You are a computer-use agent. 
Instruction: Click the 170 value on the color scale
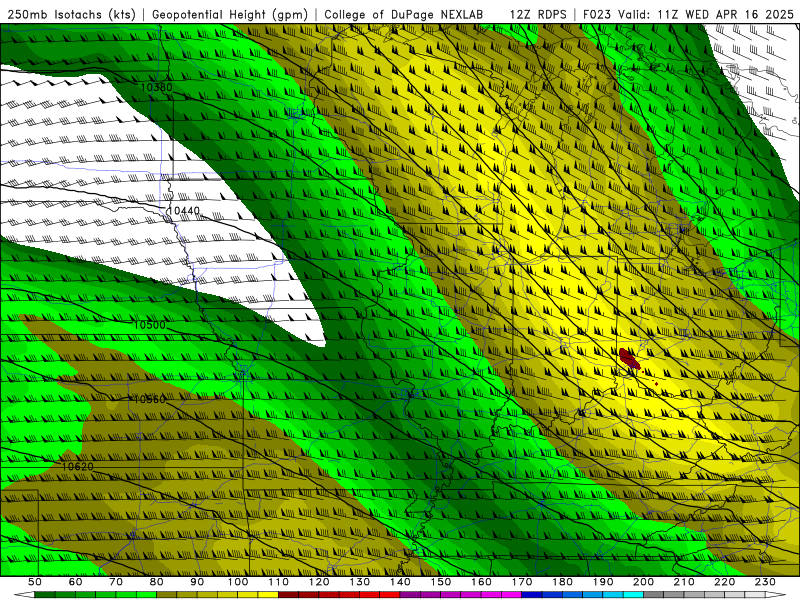click(522, 582)
